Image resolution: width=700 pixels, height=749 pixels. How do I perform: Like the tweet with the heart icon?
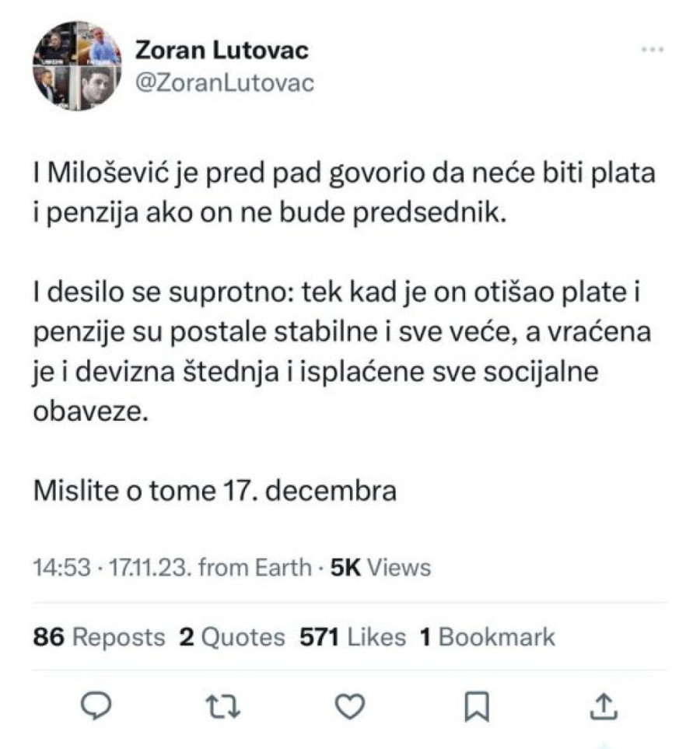[x=350, y=705]
